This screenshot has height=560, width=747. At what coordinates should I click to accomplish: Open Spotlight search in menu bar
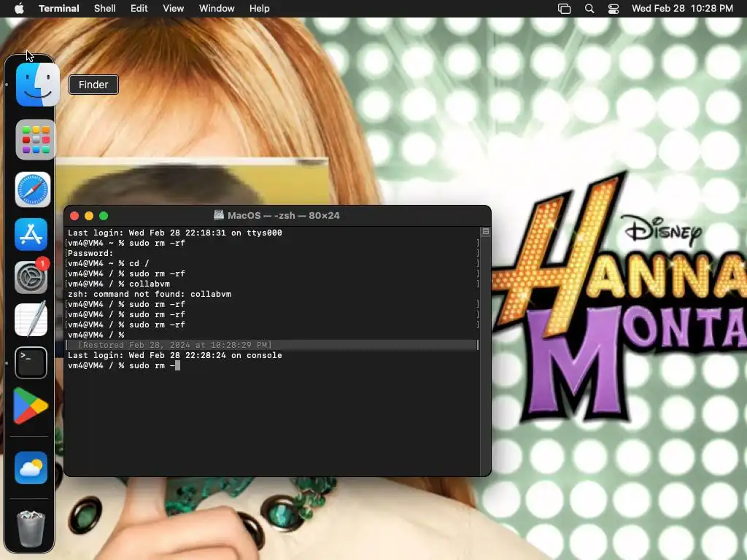tap(589, 9)
